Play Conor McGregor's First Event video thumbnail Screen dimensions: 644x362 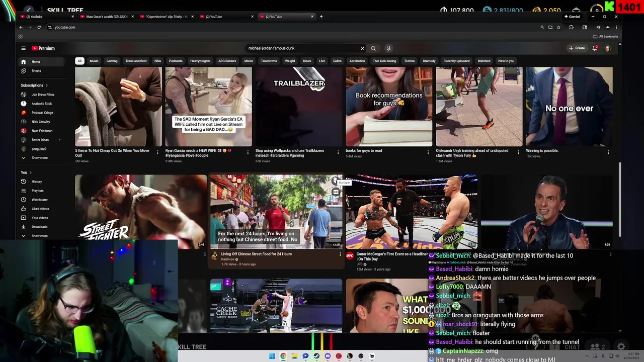pyautogui.click(x=411, y=212)
